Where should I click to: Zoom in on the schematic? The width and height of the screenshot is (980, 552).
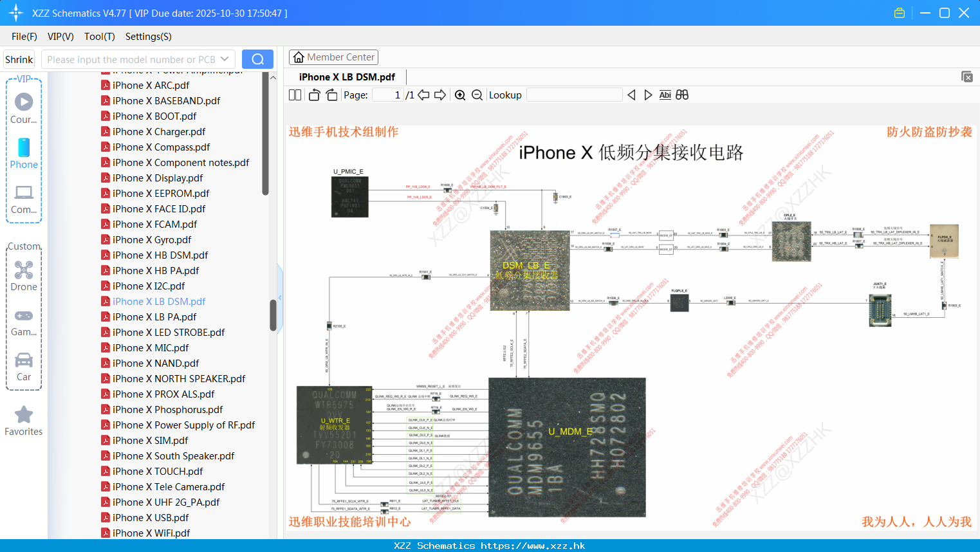[x=460, y=95]
